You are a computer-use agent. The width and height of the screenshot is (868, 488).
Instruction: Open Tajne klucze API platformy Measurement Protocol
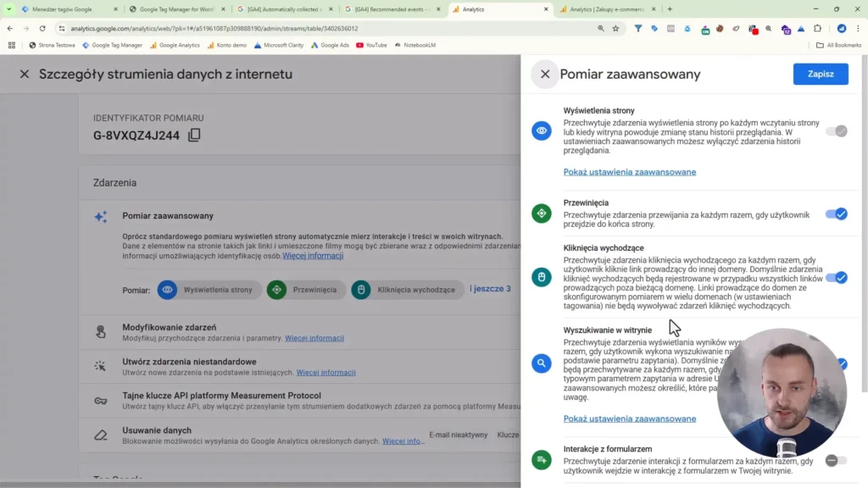[221, 396]
